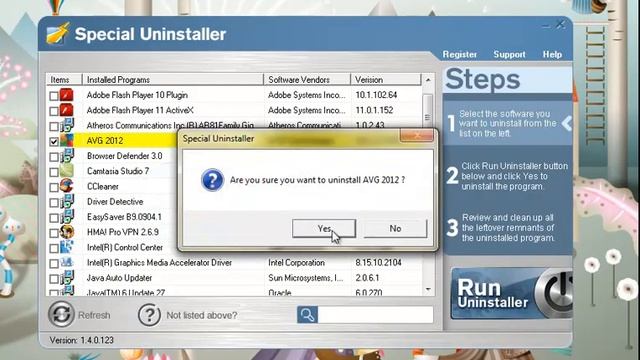Click the program list scrollbar thumb
The image size is (640, 360).
428,118
